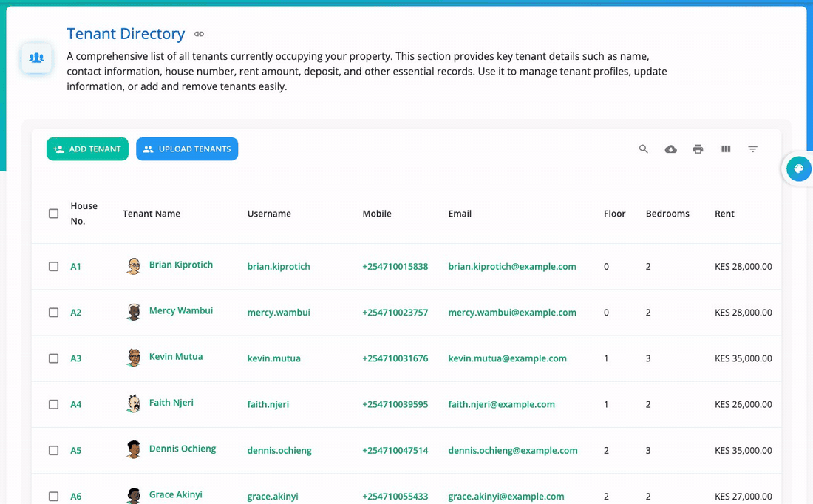The width and height of the screenshot is (813, 504).
Task: Download table data with cloud icon
Action: [671, 149]
